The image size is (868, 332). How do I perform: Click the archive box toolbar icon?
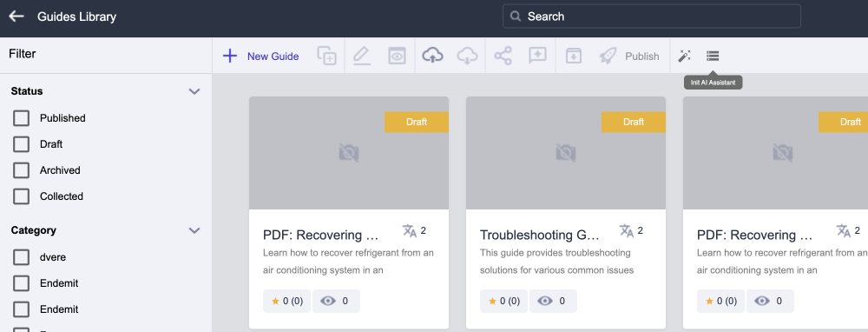(x=574, y=56)
